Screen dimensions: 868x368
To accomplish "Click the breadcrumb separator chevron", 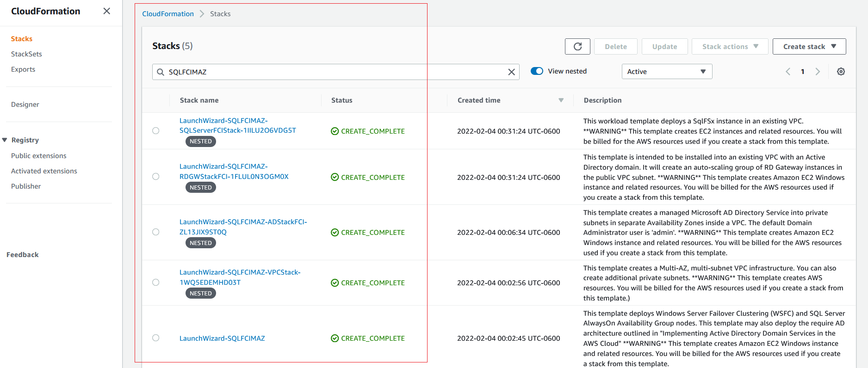I will pos(202,14).
